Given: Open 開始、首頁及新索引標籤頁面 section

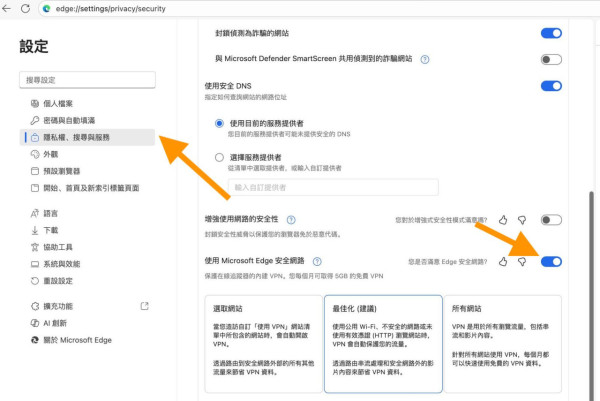Looking at the screenshot, I should click(87, 187).
